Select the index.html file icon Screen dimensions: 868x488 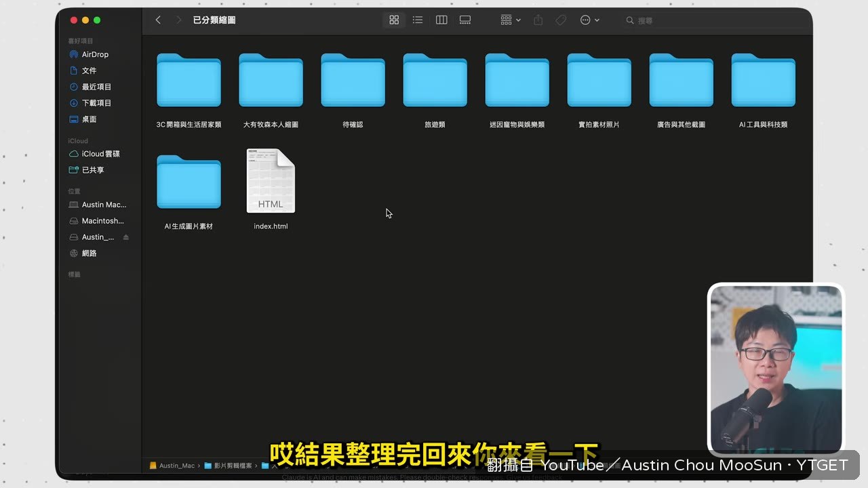point(271,181)
